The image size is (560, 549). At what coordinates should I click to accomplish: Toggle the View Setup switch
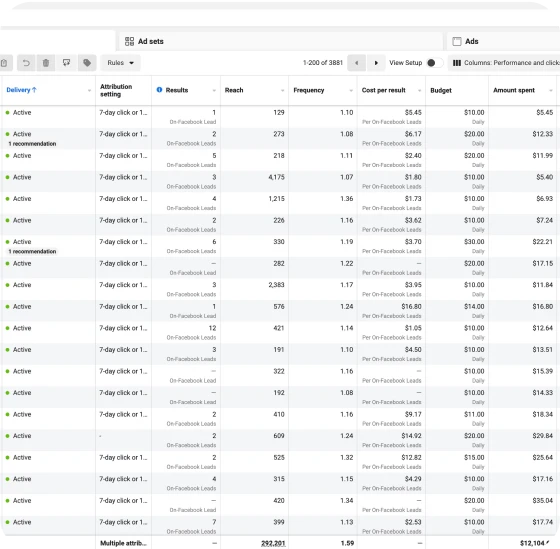435,63
